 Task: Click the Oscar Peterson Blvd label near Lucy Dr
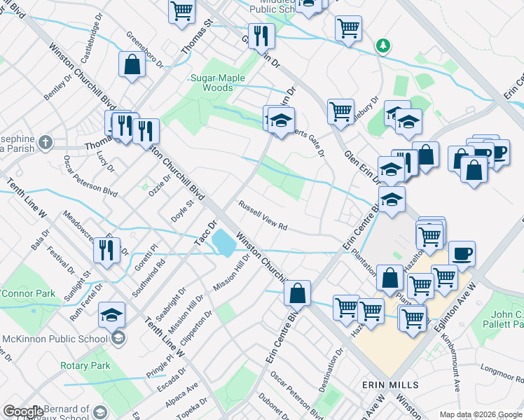(x=90, y=176)
